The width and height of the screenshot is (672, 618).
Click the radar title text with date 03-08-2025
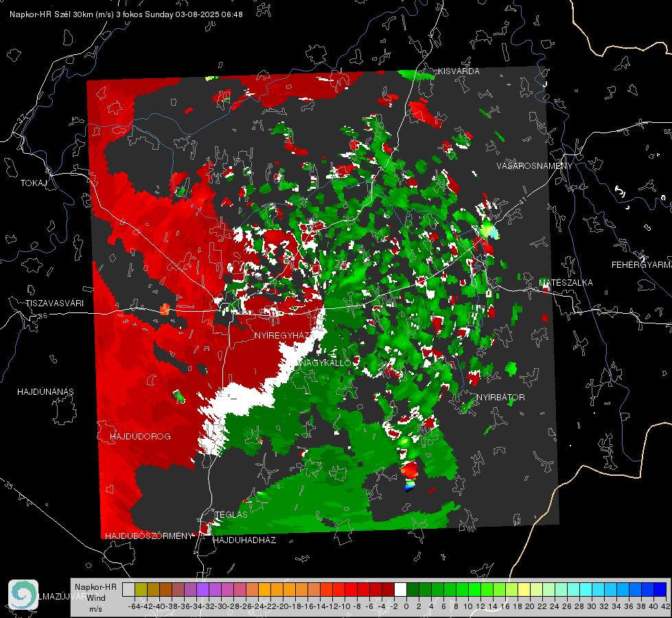point(126,14)
